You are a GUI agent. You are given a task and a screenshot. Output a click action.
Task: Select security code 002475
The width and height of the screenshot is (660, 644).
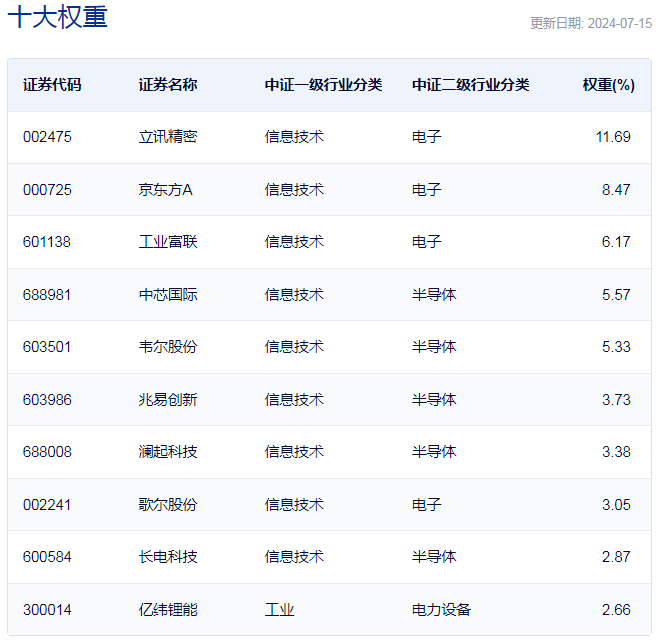click(47, 137)
